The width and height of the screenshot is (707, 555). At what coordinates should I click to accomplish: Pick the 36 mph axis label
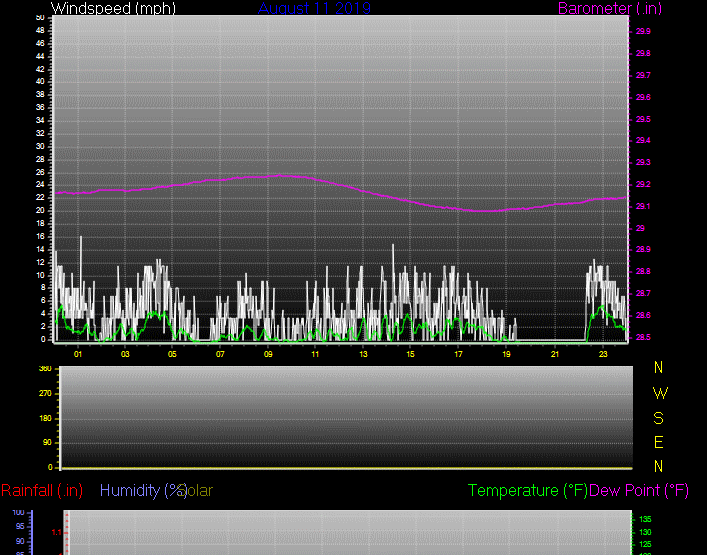click(41, 107)
